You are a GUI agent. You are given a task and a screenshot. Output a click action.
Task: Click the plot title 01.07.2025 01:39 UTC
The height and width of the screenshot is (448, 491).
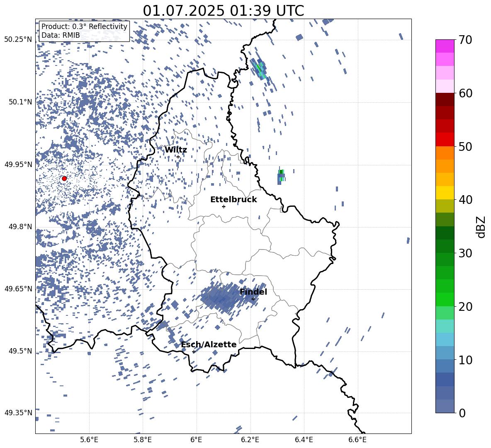pos(223,11)
